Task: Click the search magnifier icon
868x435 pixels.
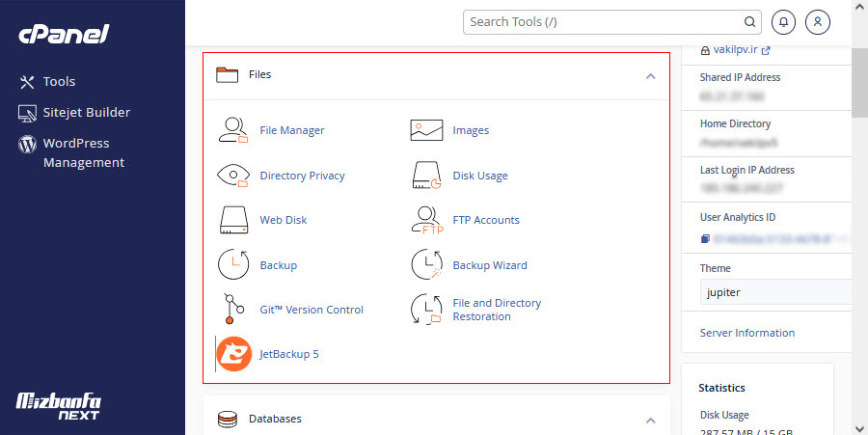Action: tap(749, 22)
